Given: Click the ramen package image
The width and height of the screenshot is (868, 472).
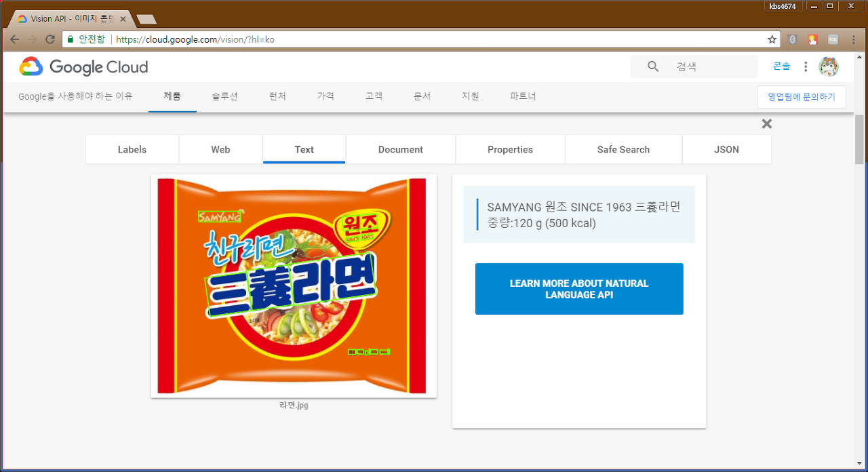Looking at the screenshot, I should click(294, 286).
